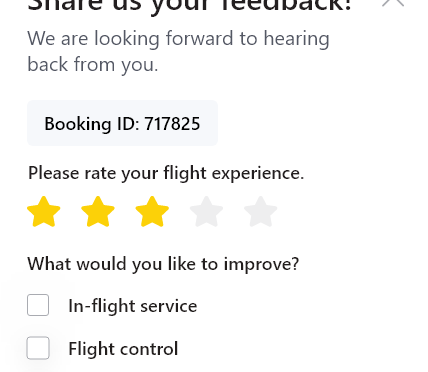This screenshot has width=428, height=372.
Task: Click the leftmost star in rating row
Action: point(44,212)
